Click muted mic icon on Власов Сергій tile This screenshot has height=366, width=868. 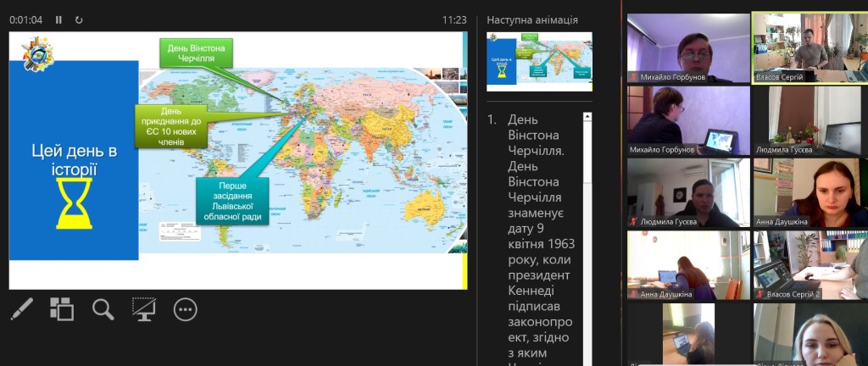(759, 77)
